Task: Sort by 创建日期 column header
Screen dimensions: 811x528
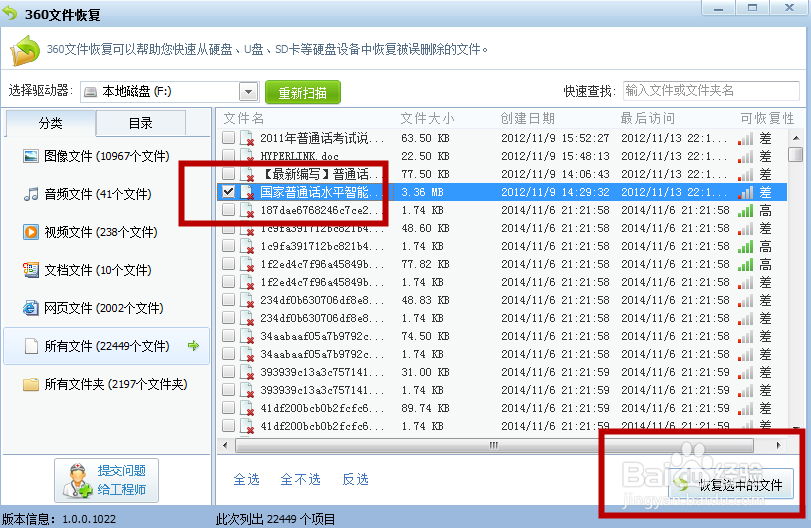Action: pos(528,118)
